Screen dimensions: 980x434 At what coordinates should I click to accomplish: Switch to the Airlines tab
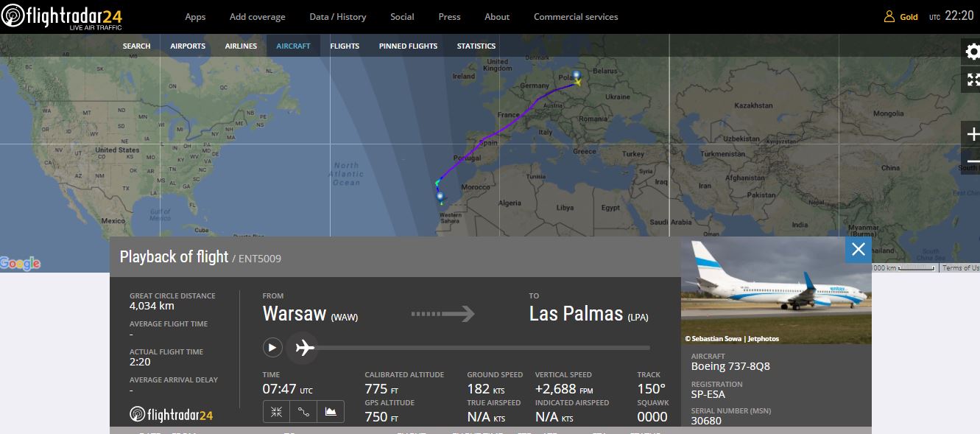pyautogui.click(x=241, y=46)
